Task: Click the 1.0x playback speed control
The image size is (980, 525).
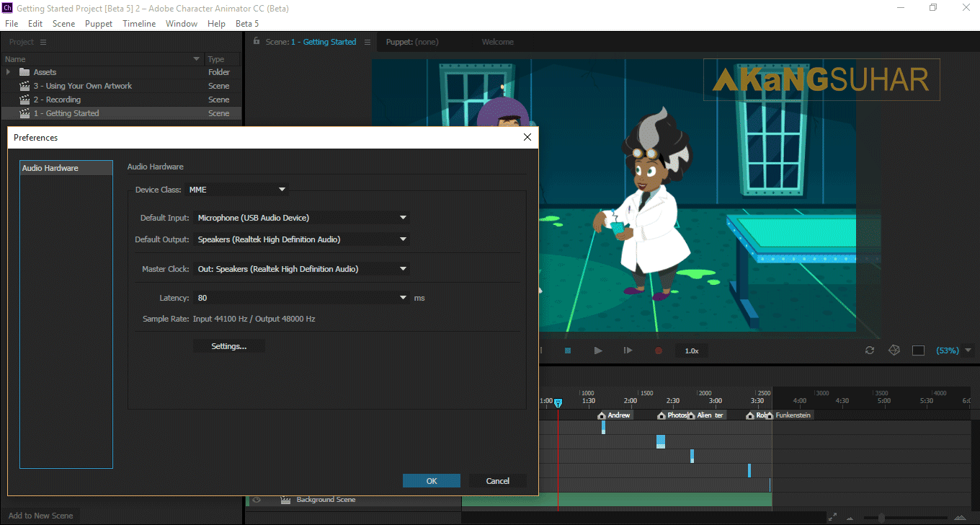Action: pyautogui.click(x=692, y=350)
